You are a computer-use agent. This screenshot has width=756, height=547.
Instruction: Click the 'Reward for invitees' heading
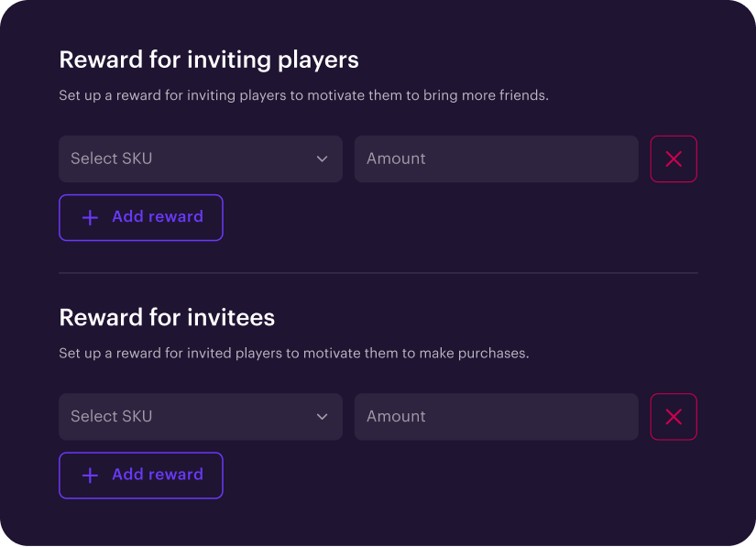coord(167,317)
